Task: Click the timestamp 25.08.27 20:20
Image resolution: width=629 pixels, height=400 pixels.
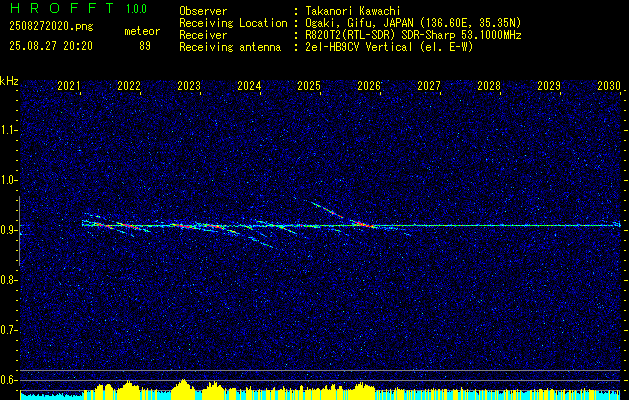Action: [x=51, y=46]
